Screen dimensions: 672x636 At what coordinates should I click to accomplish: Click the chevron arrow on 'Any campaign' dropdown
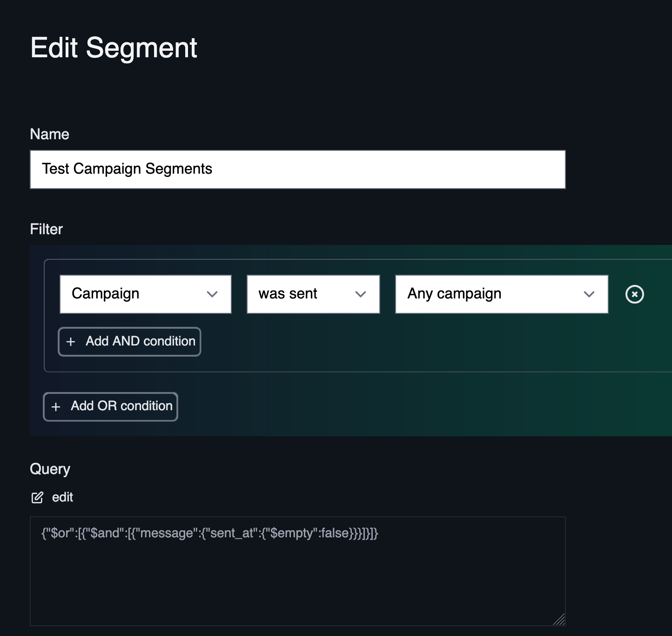(x=589, y=294)
